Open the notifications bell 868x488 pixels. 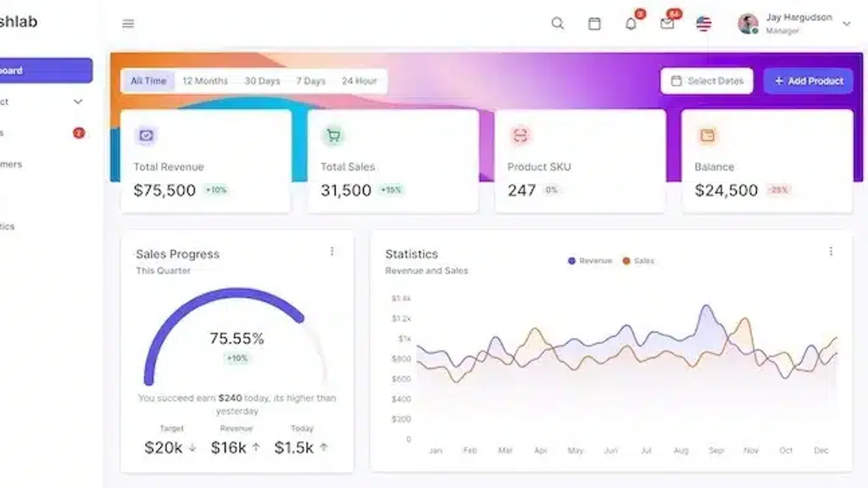(631, 24)
